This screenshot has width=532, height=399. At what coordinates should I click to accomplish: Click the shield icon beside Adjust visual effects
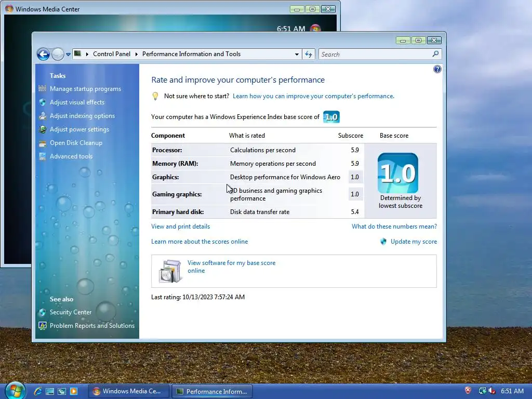pos(43,102)
